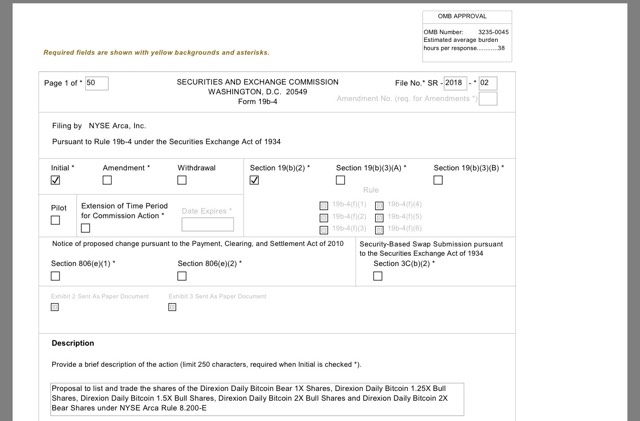Toggle the Section 19(b)(2) checkbox
The height and width of the screenshot is (421, 640).
(x=254, y=180)
